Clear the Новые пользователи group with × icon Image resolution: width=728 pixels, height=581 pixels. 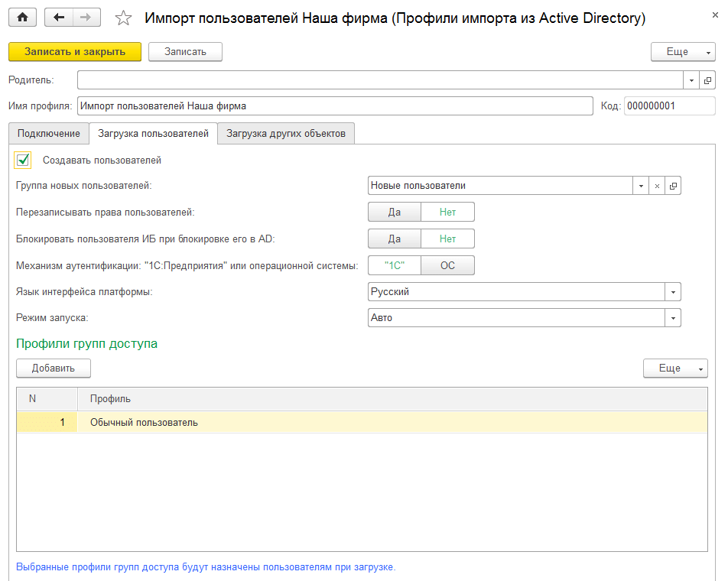(656, 185)
